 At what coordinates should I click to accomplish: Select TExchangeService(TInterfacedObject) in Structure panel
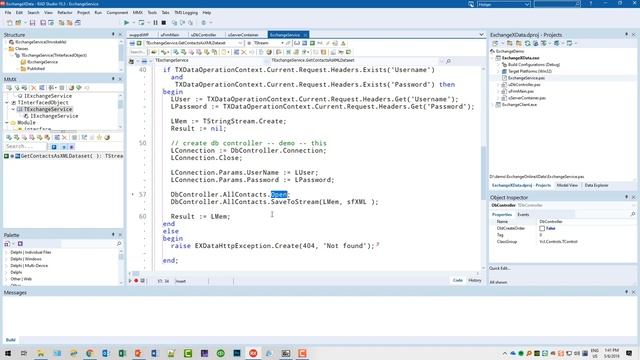tap(54, 55)
